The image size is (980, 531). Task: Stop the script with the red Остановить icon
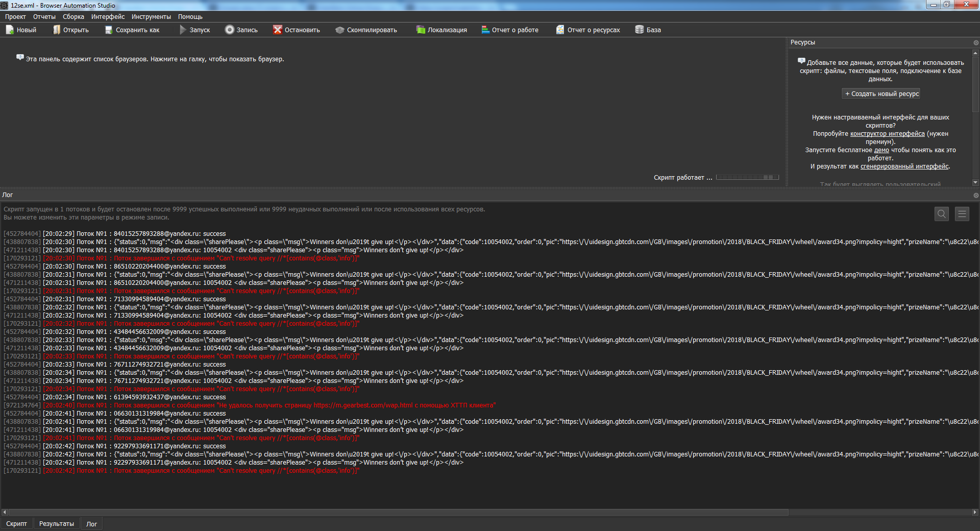click(277, 30)
